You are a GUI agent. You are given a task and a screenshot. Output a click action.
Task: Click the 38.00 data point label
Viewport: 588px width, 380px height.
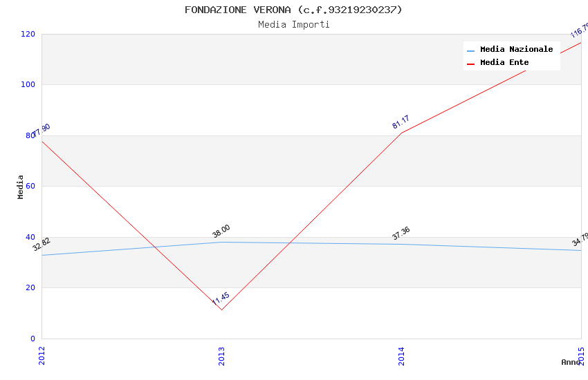click(221, 231)
